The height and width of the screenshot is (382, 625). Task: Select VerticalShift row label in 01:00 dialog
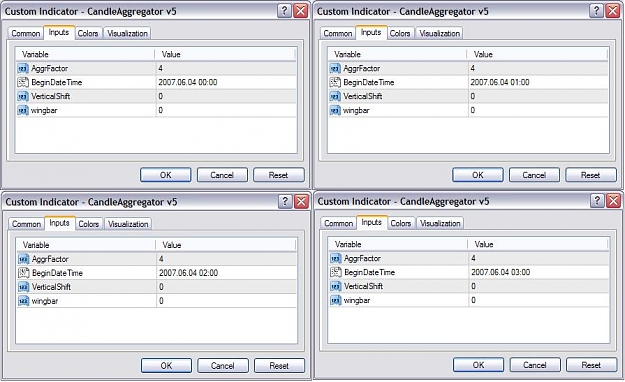tap(363, 96)
